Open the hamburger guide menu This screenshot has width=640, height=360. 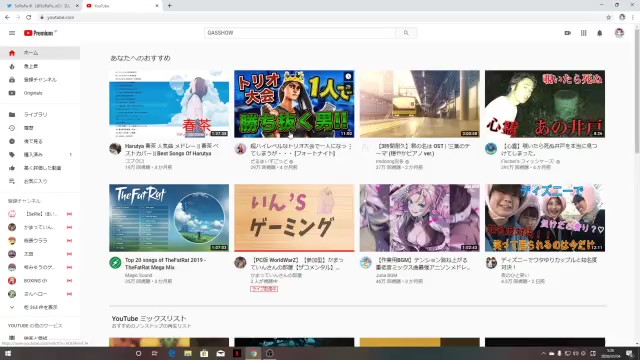tap(12, 33)
